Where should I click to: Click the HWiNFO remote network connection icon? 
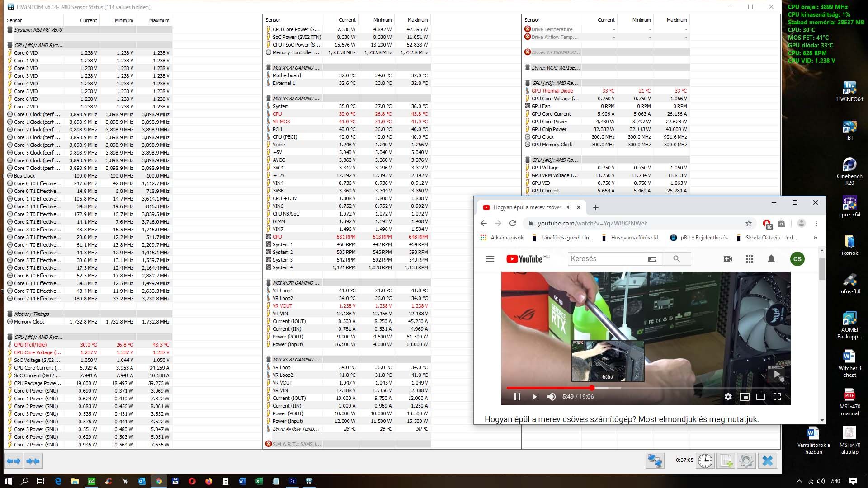pos(655,460)
